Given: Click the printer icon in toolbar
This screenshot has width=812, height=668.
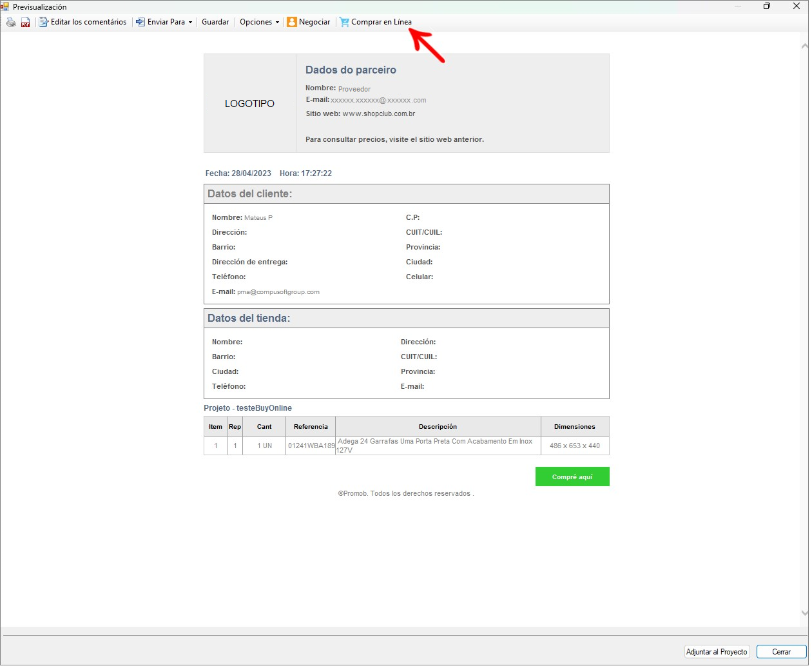Looking at the screenshot, I should (x=11, y=22).
